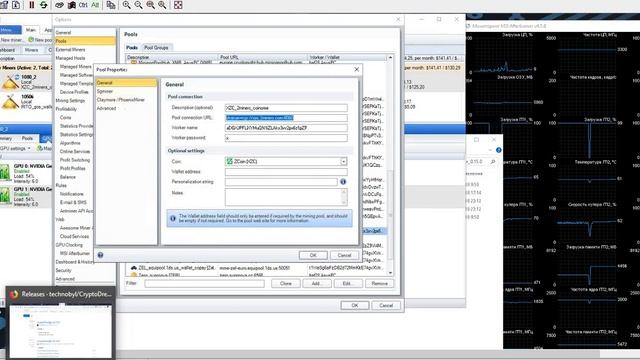Viewport: 640px width, 360px height.
Task: Click the Wallet address field
Action: click(x=286, y=172)
